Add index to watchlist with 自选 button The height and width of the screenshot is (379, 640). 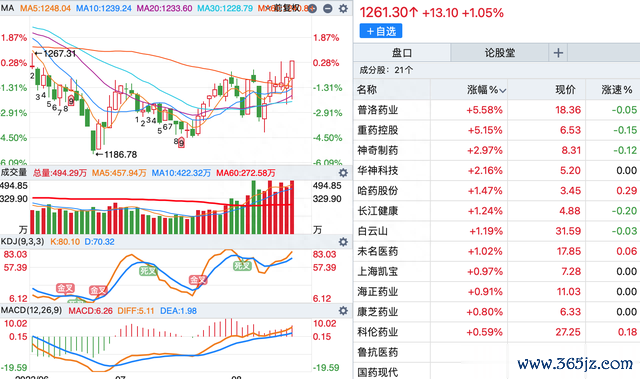(381, 31)
